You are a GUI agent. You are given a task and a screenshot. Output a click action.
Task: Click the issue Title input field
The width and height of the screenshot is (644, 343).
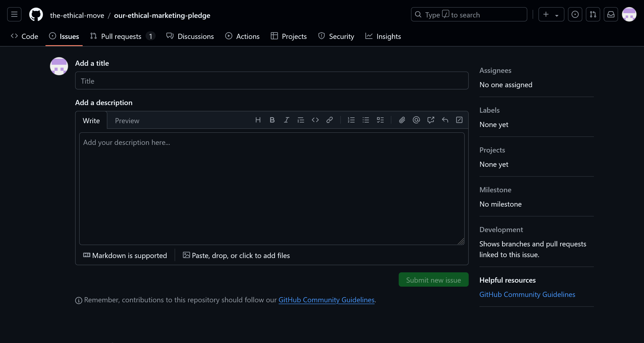(271, 80)
